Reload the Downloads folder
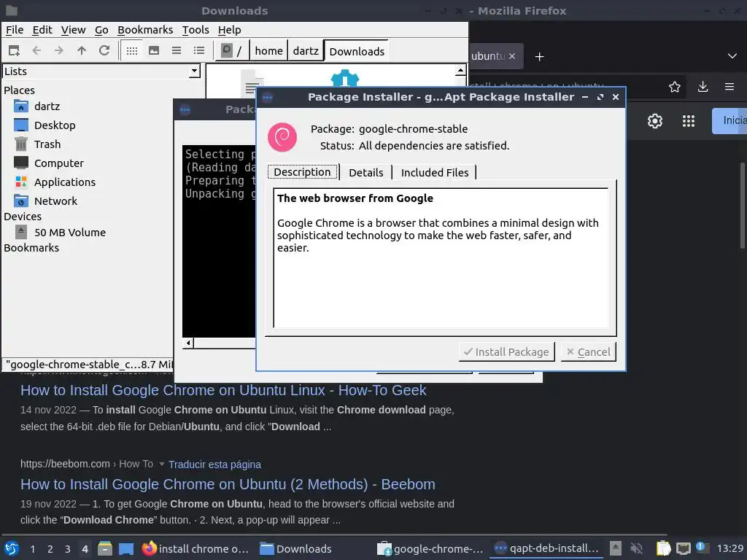This screenshot has width=747, height=560. pos(104,50)
